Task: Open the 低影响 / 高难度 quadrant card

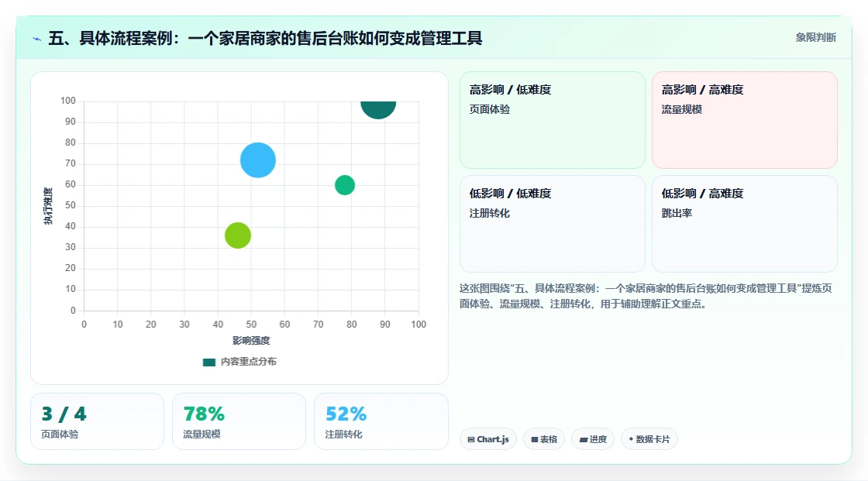Action: [745, 224]
